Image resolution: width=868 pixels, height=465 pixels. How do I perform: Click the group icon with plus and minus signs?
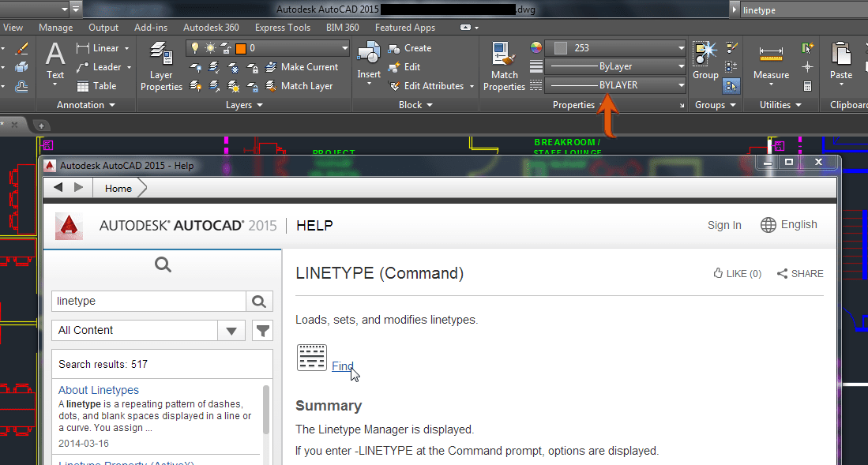point(731,67)
